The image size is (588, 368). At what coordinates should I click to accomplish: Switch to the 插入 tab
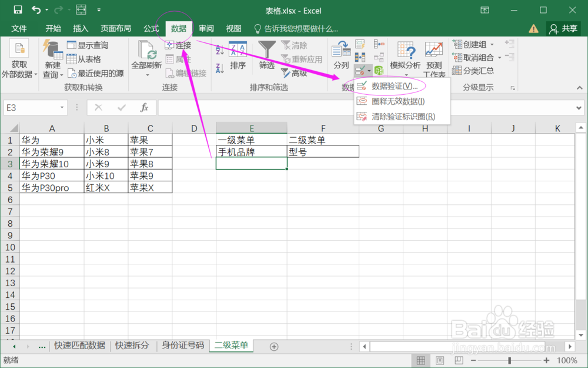point(80,28)
